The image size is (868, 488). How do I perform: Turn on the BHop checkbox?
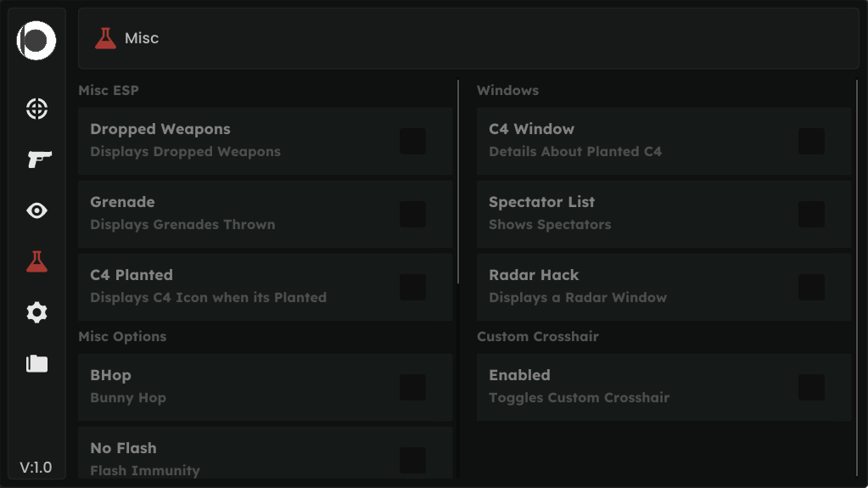click(x=412, y=388)
